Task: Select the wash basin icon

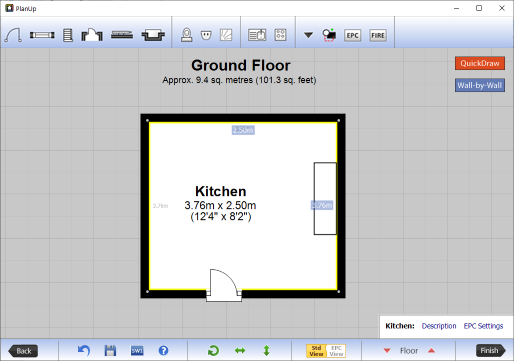Action: click(x=206, y=35)
